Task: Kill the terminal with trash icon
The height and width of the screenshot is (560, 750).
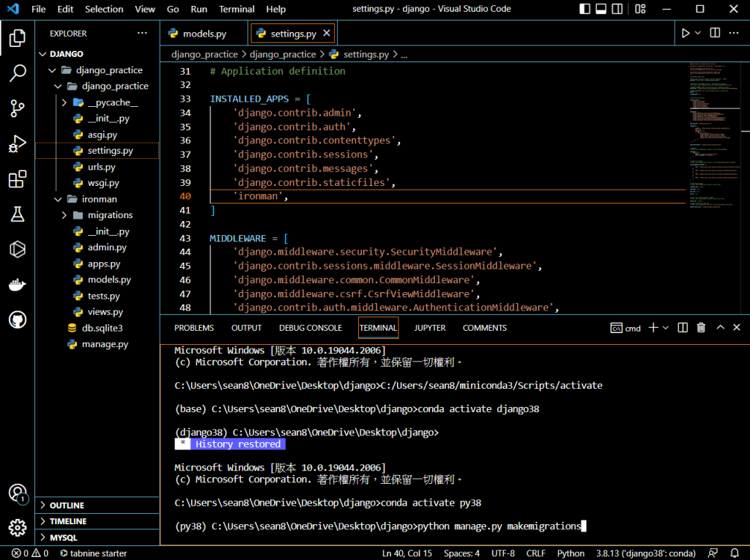Action: [x=701, y=328]
